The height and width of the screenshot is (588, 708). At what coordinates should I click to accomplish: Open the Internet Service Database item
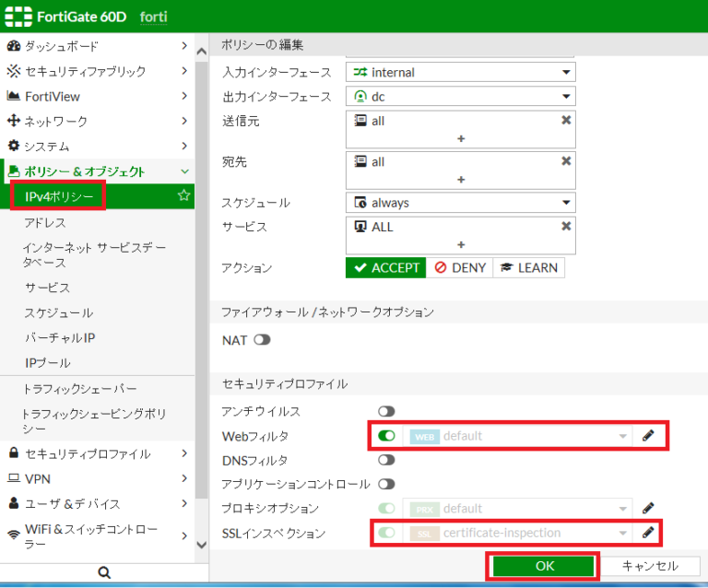point(94,255)
